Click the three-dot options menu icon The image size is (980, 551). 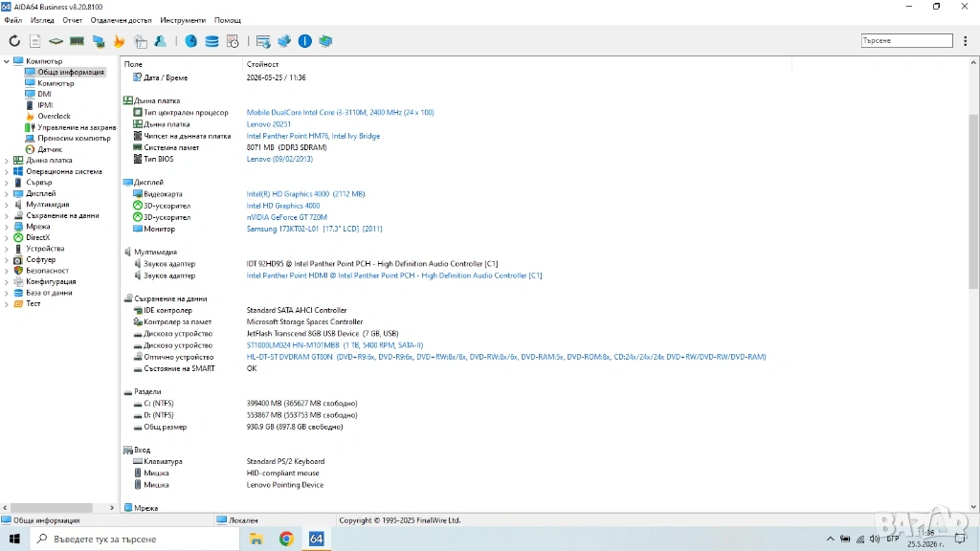[966, 40]
